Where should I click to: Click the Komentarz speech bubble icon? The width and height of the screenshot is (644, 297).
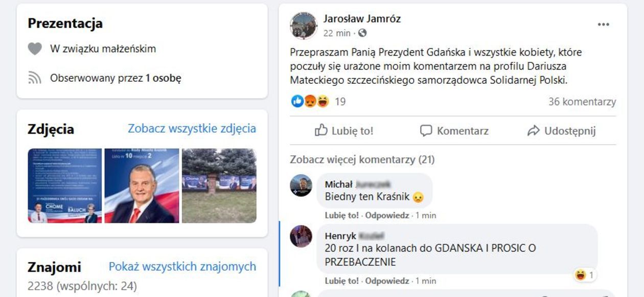point(426,131)
